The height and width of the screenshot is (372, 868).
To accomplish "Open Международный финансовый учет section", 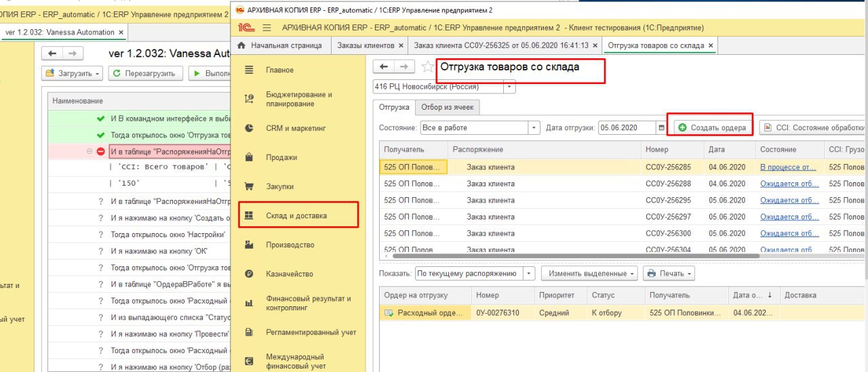I will click(x=296, y=361).
